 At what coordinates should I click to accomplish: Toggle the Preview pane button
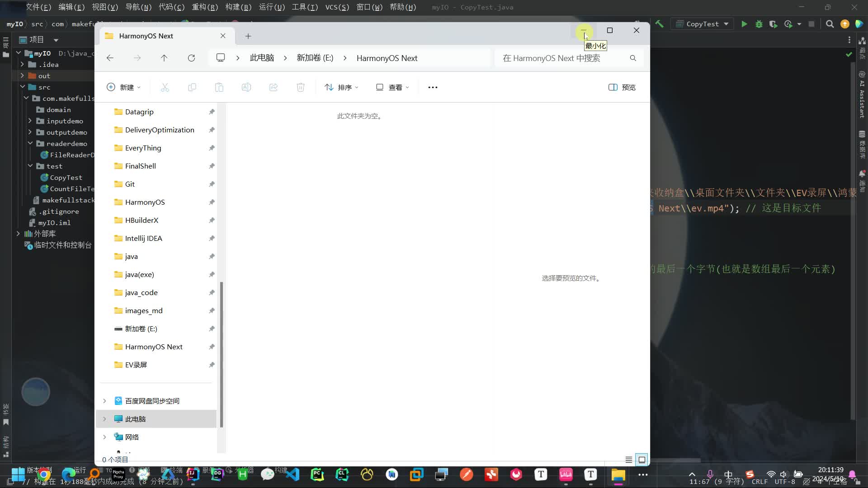click(622, 87)
